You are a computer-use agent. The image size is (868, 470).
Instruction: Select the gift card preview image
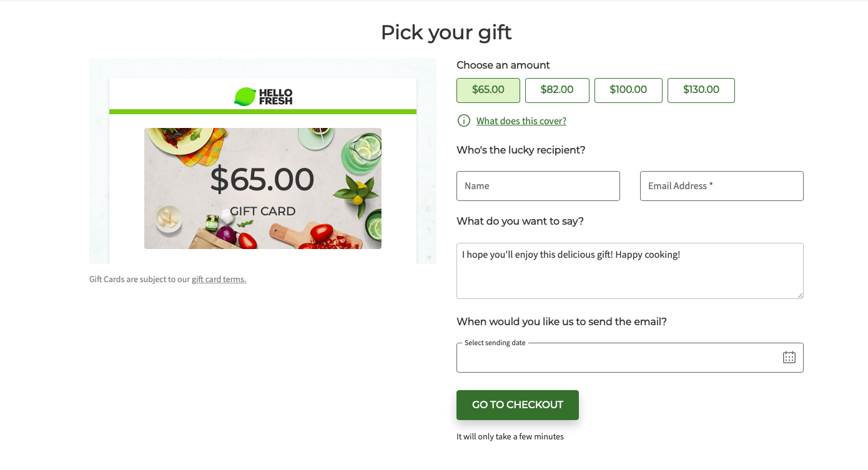pos(262,188)
